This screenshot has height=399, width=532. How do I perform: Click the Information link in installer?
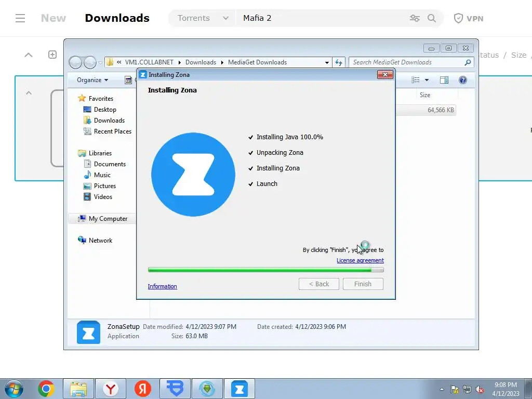[162, 286]
